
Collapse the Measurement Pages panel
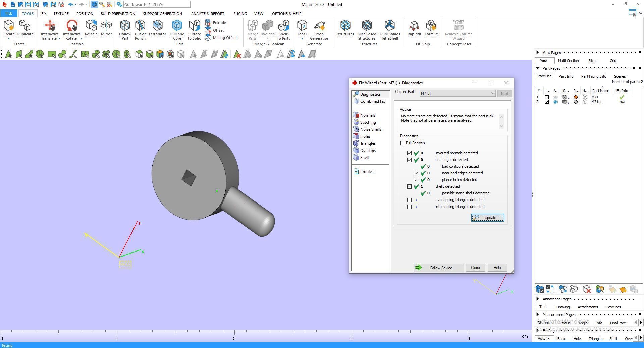click(538, 314)
